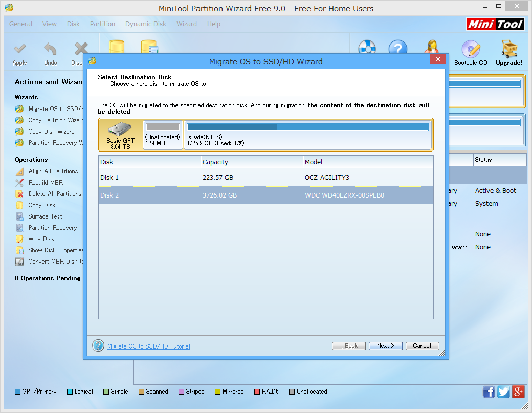This screenshot has width=532, height=413.
Task: Click the Upgrade shopping cart icon
Action: [509, 49]
